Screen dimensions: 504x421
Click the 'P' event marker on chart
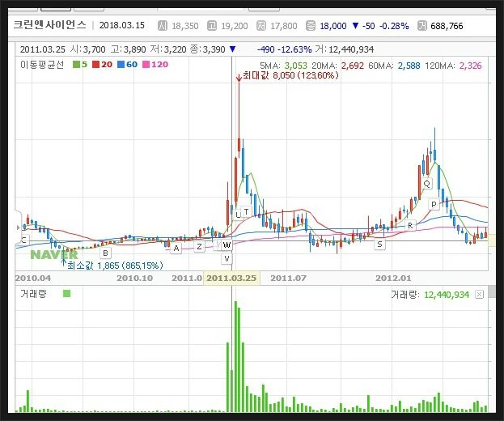[434, 204]
